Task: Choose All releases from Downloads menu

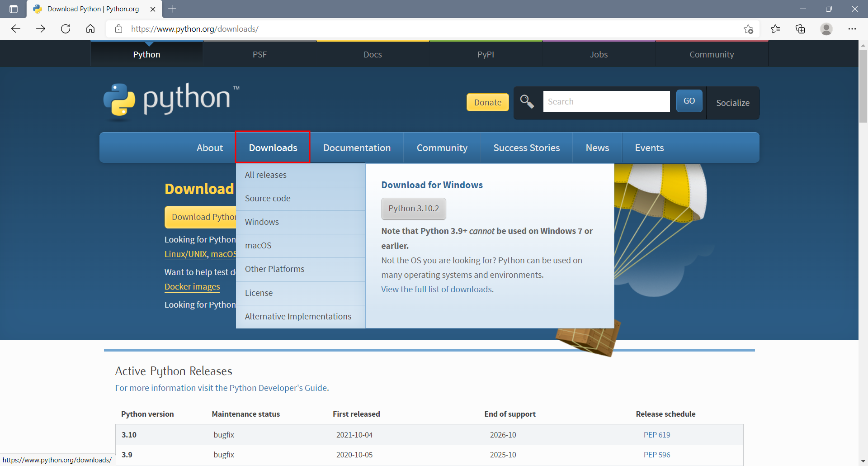Action: pos(301,175)
